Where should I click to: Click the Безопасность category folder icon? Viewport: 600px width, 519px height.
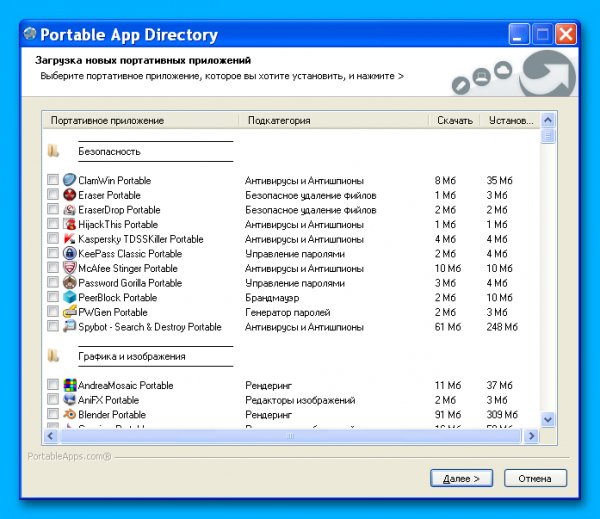click(53, 151)
